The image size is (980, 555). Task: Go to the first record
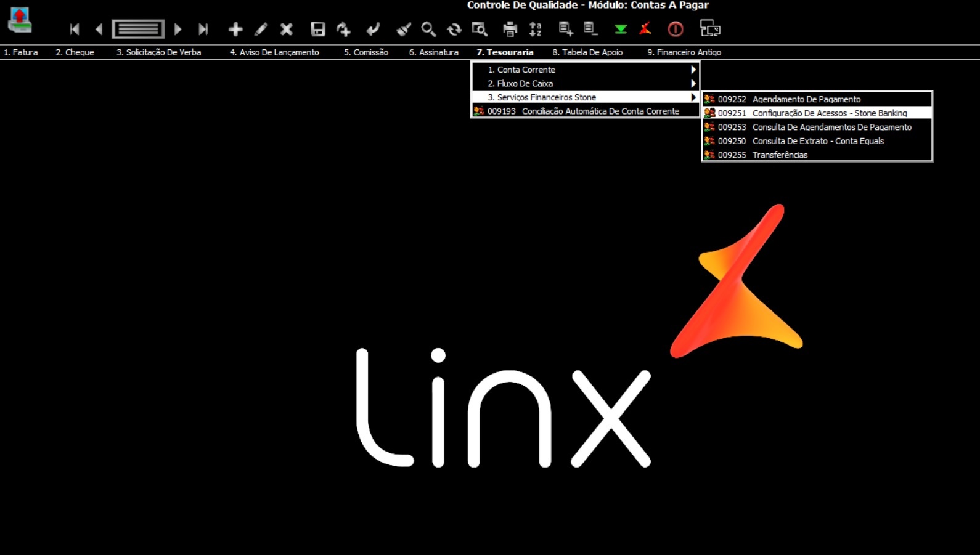coord(75,29)
